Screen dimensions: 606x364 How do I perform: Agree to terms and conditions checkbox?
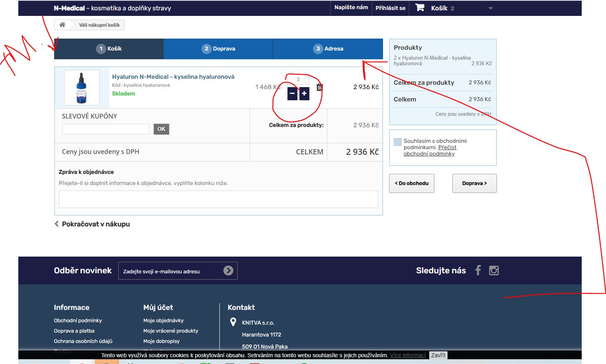(x=397, y=142)
